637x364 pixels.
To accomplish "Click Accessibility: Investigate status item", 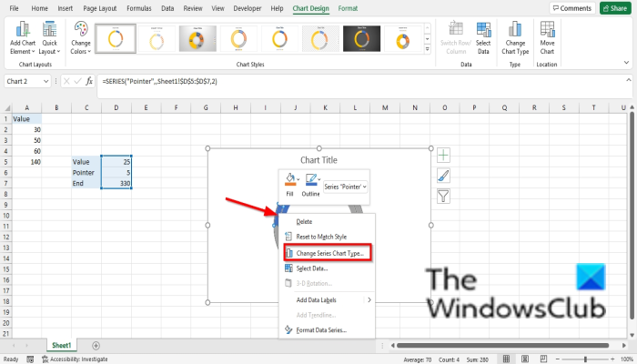I will click(75, 359).
